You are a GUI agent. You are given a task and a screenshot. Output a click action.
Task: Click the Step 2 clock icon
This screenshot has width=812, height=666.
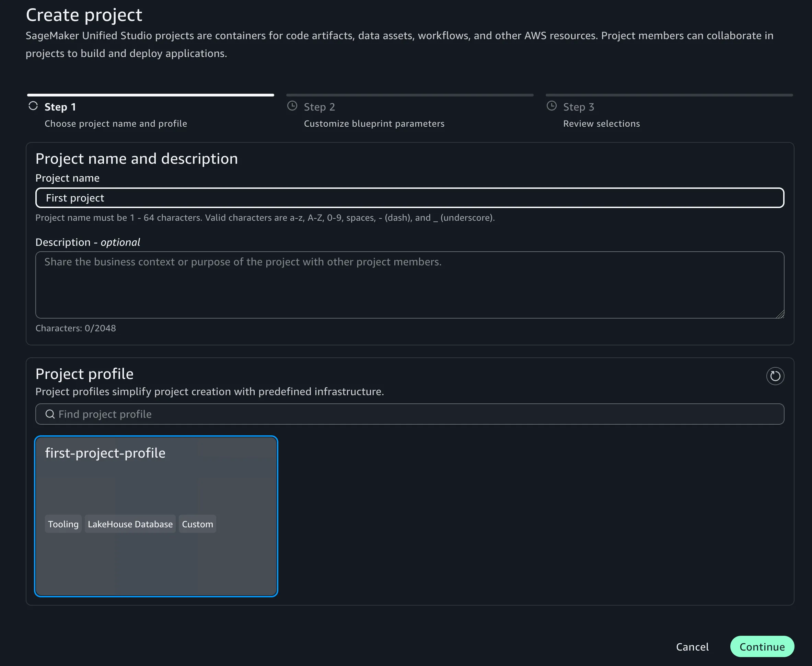[x=292, y=106]
